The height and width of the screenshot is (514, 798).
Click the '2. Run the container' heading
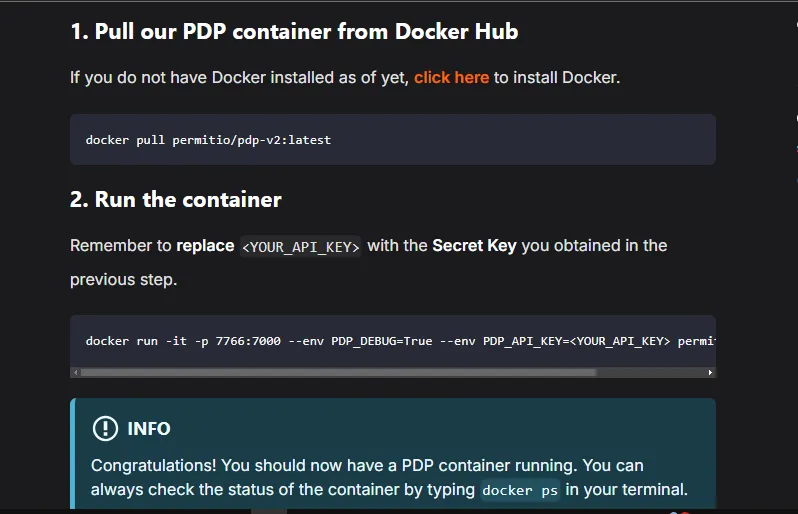175,199
